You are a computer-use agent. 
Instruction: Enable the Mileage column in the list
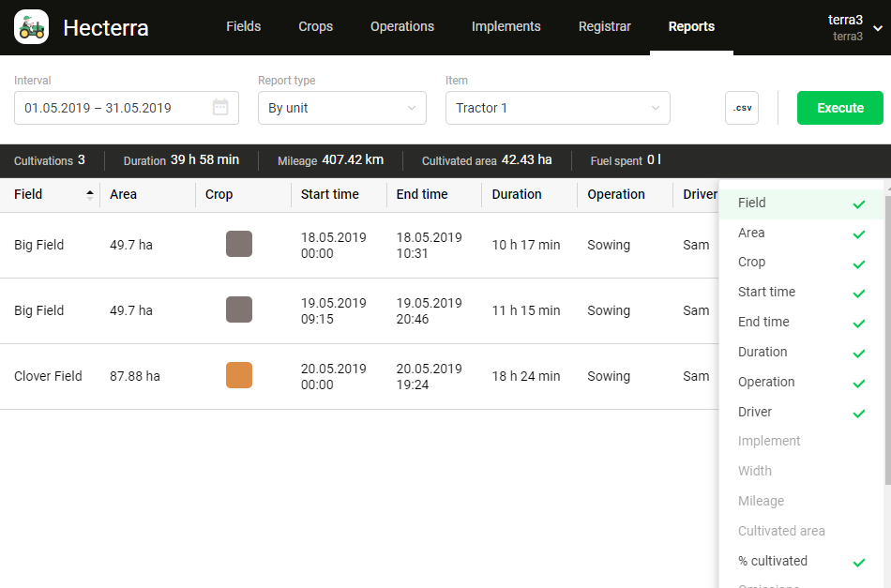[761, 501]
